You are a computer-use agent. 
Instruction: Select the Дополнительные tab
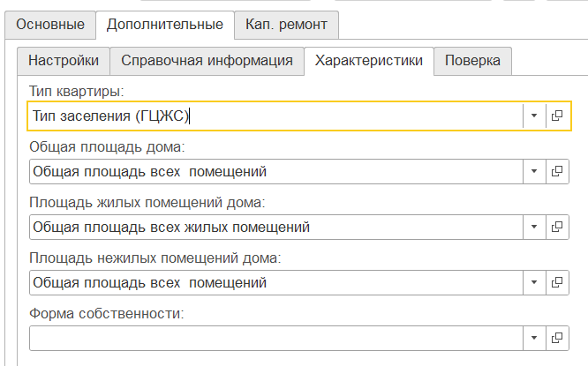pyautogui.click(x=164, y=25)
